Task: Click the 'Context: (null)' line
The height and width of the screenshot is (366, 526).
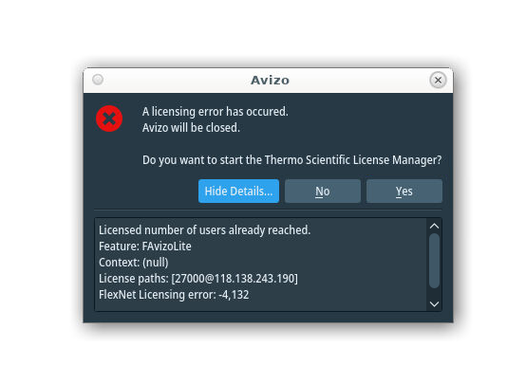Action: coord(134,262)
